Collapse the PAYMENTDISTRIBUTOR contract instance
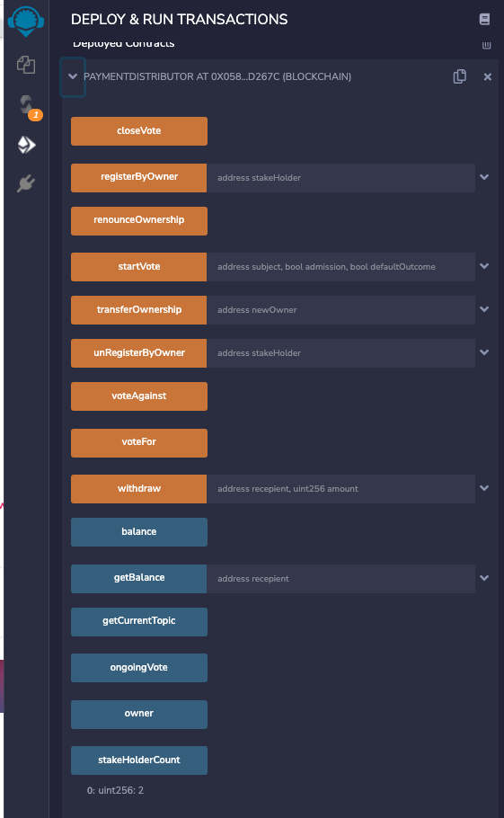 pyautogui.click(x=73, y=76)
